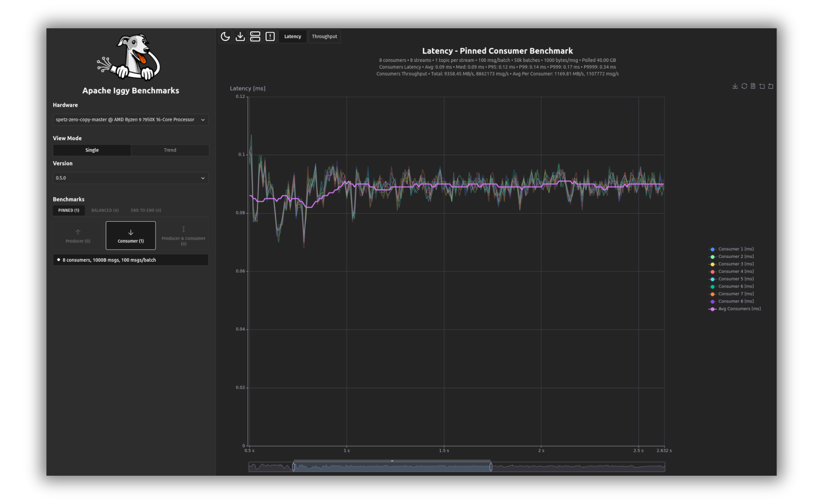Open the Version dropdown showing 0.5.0
This screenshot has width=823, height=504.
click(131, 178)
